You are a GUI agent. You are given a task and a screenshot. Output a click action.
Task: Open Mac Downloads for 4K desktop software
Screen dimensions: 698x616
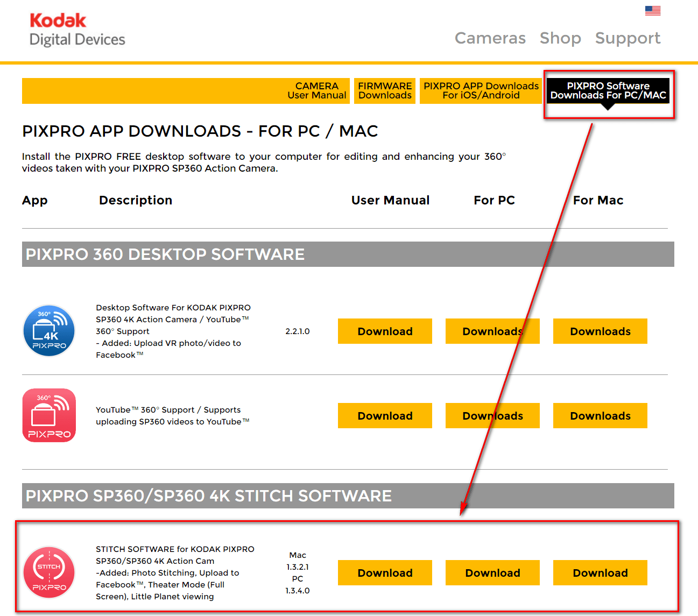[600, 331]
